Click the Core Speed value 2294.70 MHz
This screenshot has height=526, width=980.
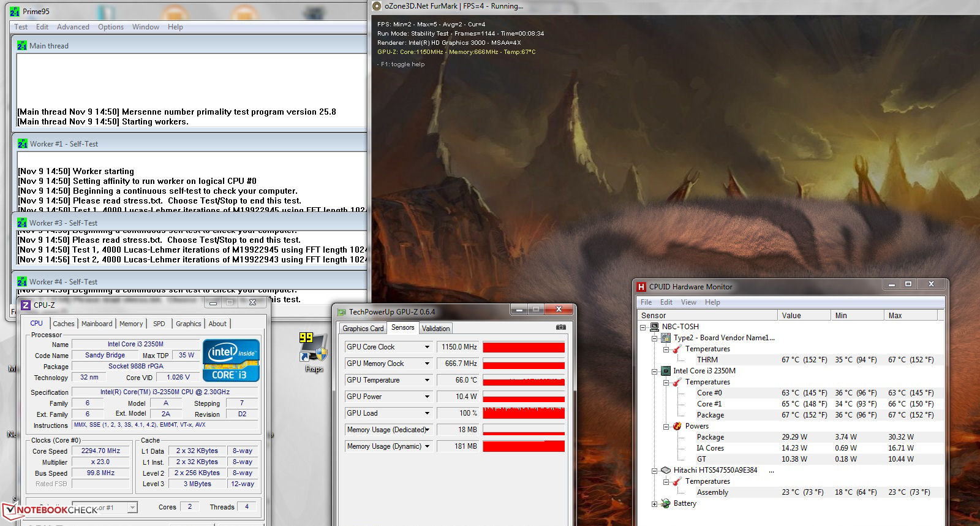[100, 451]
